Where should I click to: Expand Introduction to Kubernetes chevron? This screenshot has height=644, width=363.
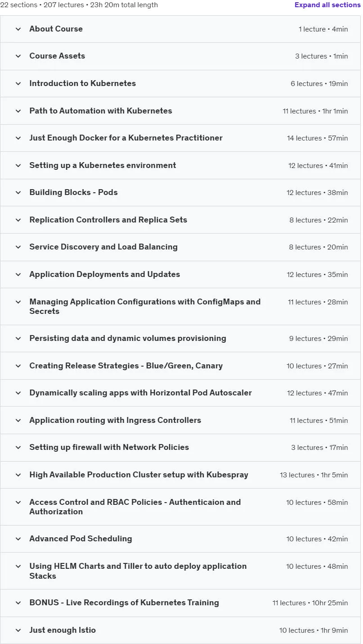(18, 84)
